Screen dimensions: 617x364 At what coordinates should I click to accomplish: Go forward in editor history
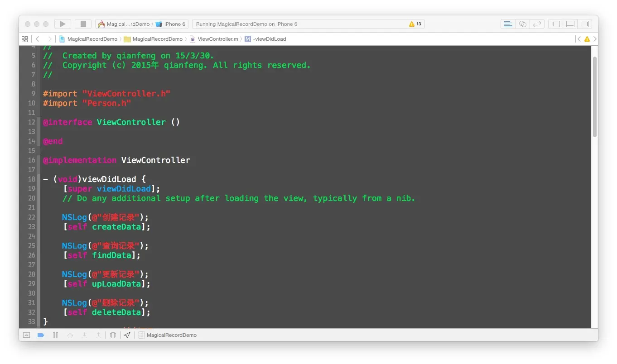tap(50, 39)
